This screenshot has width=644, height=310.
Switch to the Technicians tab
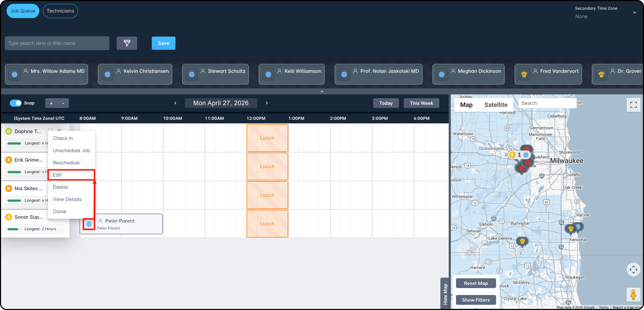pyautogui.click(x=60, y=11)
